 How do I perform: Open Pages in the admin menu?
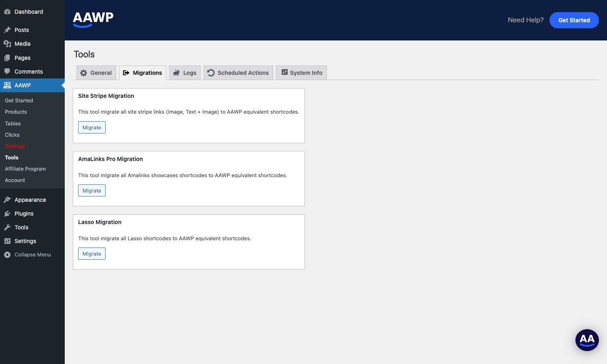coord(32,58)
